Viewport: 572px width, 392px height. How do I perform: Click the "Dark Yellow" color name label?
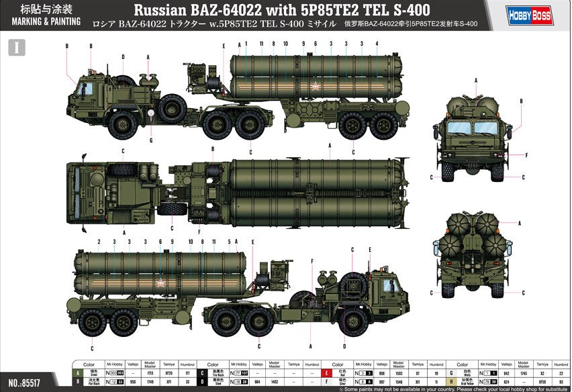pyautogui.click(x=467, y=383)
